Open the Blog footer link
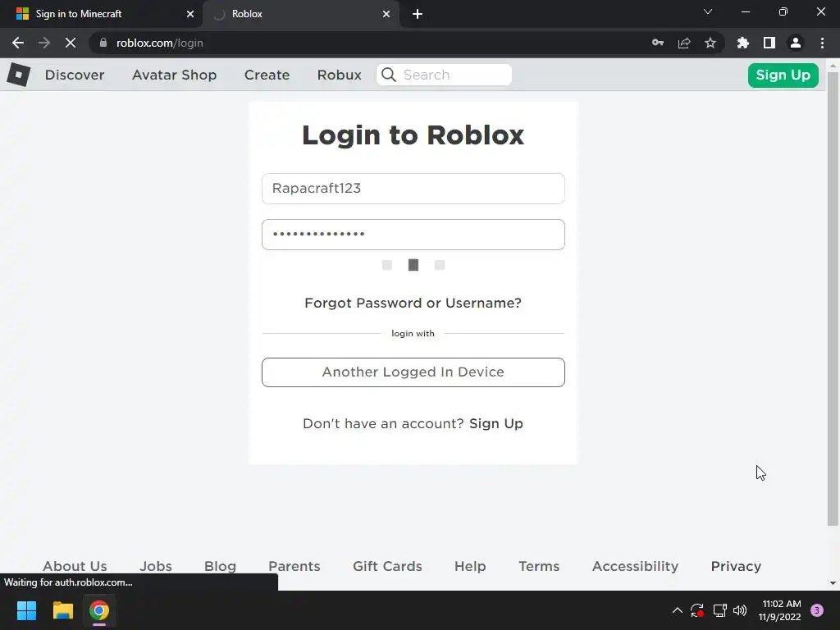Image resolution: width=840 pixels, height=630 pixels. (x=220, y=566)
